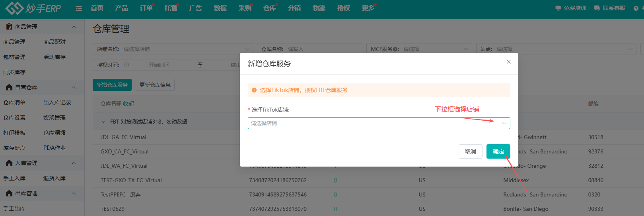Collapse the 自营仓库 sidebar section
This screenshot has height=216, width=644.
pyautogui.click(x=74, y=87)
